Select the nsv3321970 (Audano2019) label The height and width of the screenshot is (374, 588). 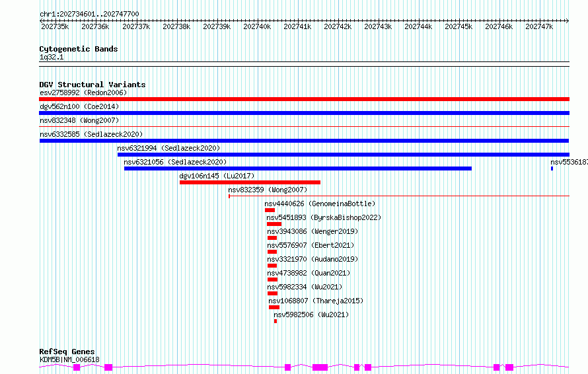[x=312, y=259]
